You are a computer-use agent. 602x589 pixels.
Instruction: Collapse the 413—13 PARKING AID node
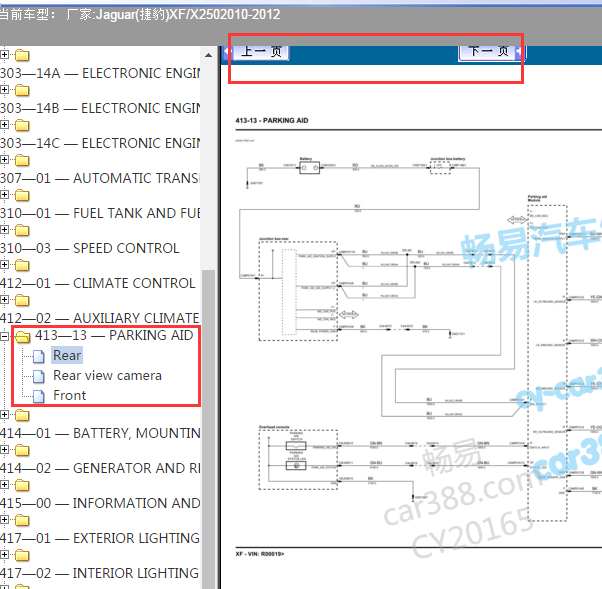[5, 336]
